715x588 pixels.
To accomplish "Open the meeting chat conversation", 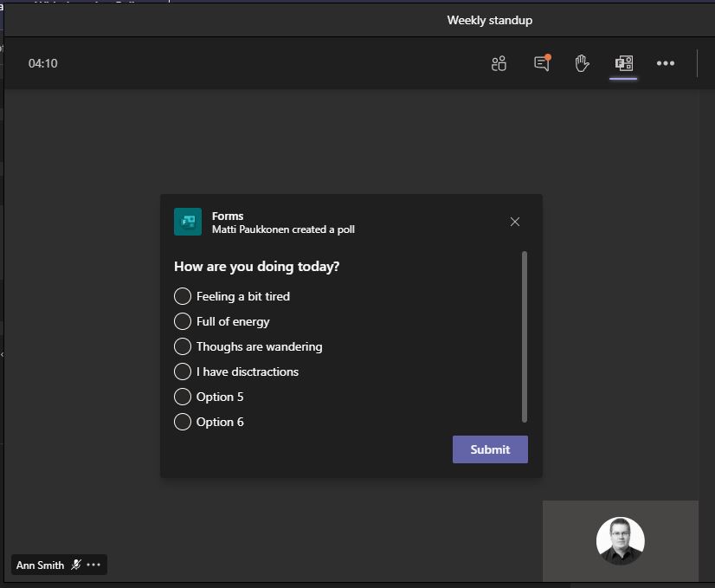I will 540,63.
